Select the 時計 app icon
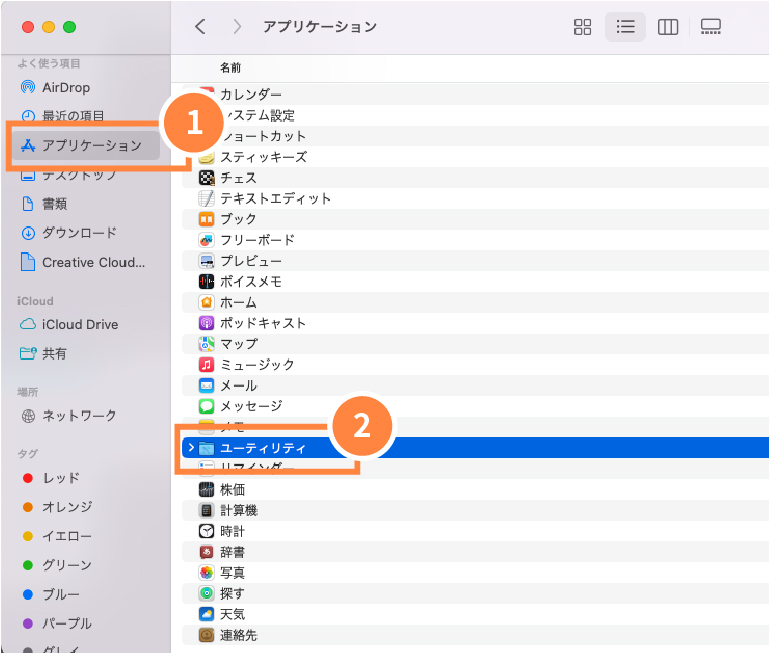Viewport: 769px width, 653px height. [206, 531]
